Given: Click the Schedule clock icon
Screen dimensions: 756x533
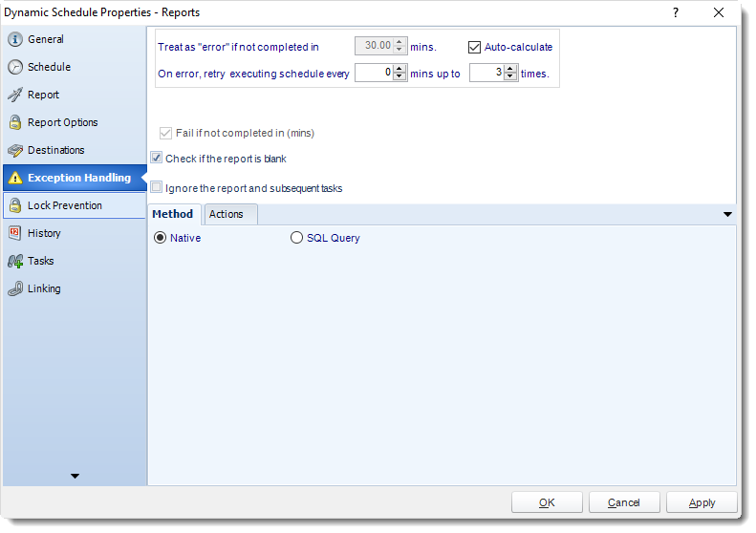Looking at the screenshot, I should [15, 67].
